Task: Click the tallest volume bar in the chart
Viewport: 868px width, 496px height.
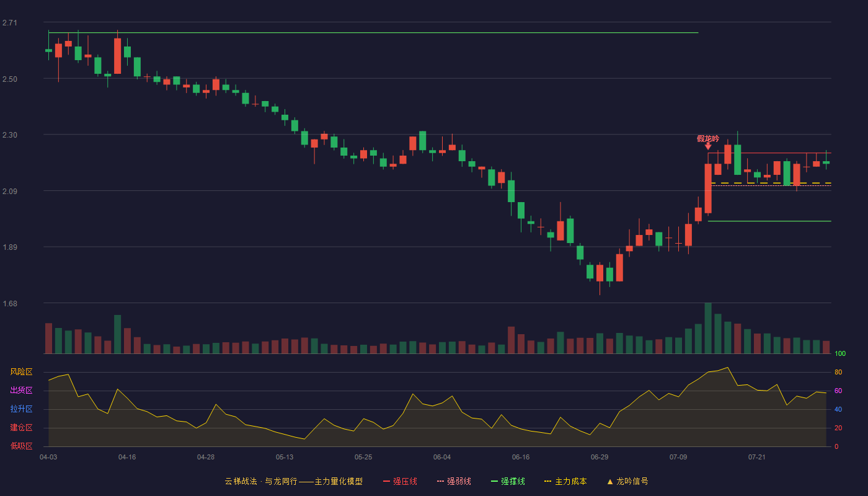Action: tap(708, 328)
